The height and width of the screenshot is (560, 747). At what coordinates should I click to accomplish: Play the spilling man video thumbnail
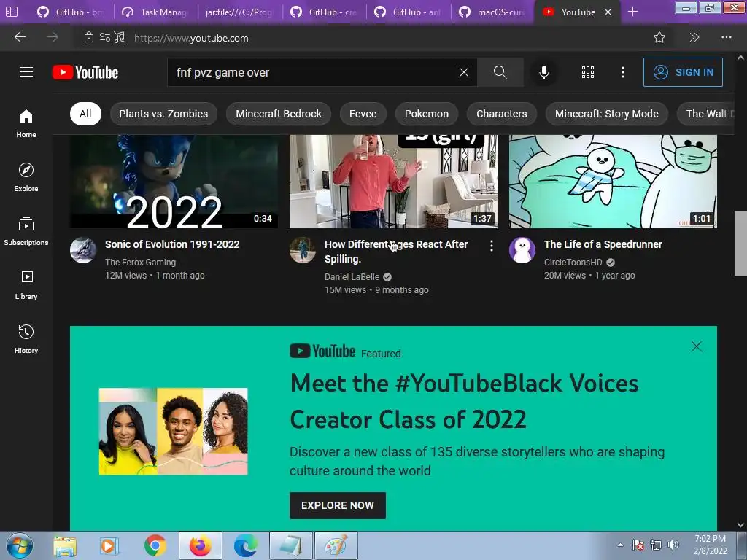click(393, 182)
